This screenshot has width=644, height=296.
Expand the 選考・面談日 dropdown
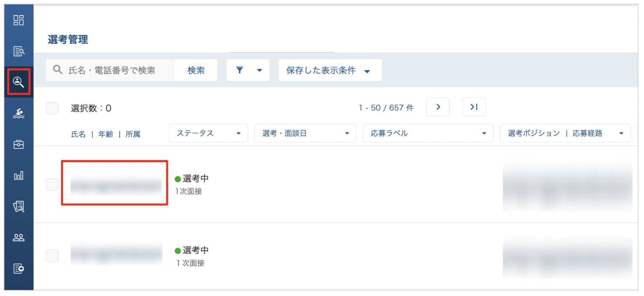[305, 133]
